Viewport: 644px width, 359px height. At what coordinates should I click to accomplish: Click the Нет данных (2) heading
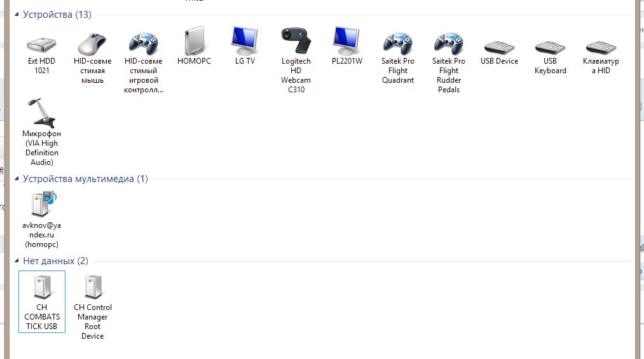tap(55, 261)
